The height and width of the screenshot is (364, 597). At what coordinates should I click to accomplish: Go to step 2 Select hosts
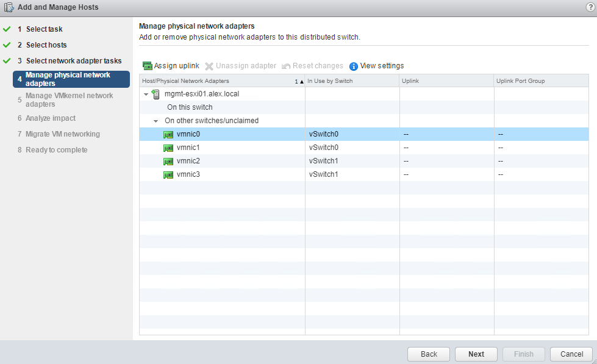click(46, 45)
